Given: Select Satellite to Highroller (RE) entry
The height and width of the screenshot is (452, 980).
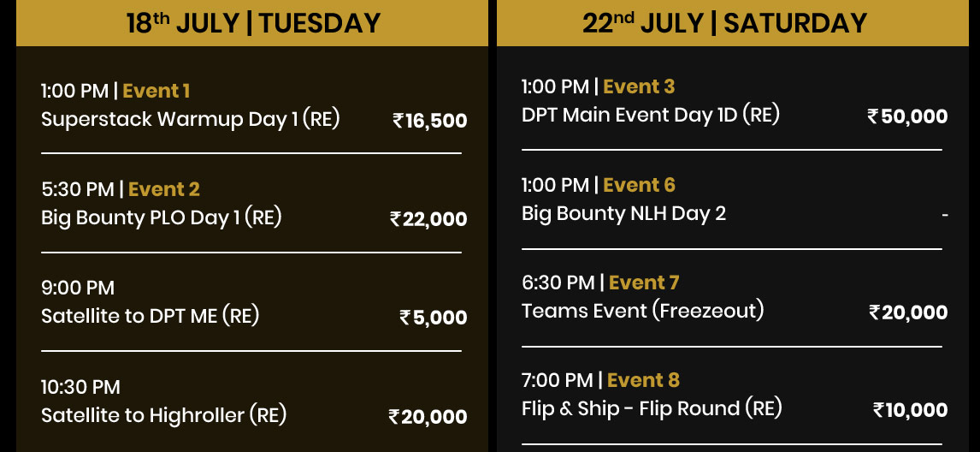Looking at the screenshot, I should 163,414.
